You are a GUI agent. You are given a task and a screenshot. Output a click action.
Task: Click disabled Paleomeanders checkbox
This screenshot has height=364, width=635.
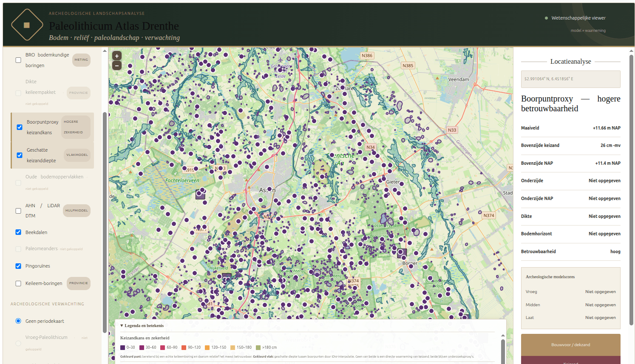pyautogui.click(x=18, y=249)
